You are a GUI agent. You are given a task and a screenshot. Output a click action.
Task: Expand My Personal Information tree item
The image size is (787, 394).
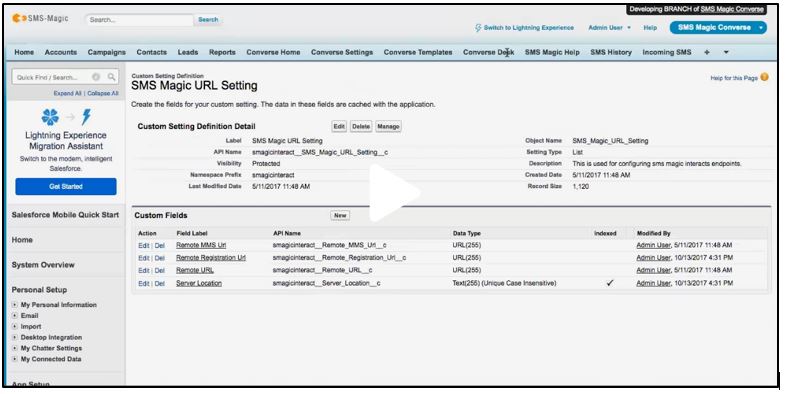[x=15, y=305]
